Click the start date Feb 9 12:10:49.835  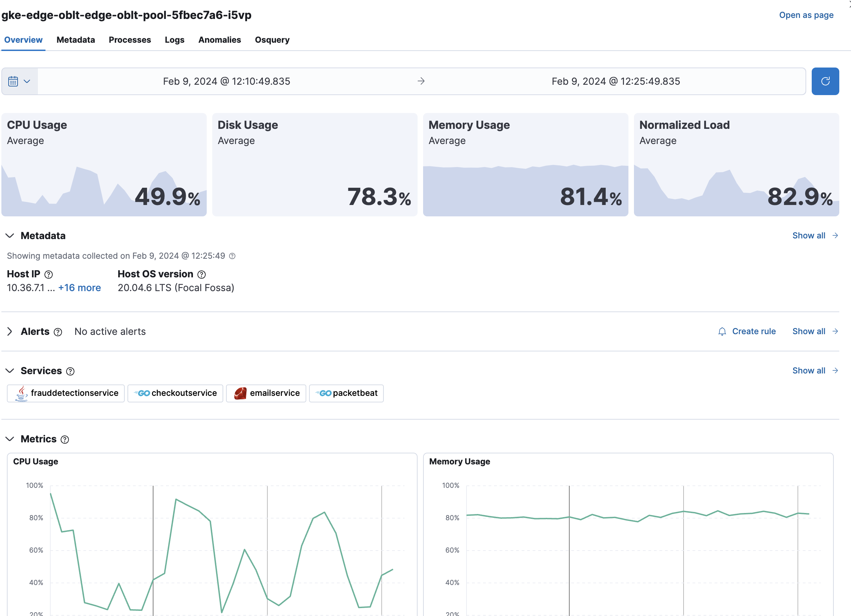(226, 81)
